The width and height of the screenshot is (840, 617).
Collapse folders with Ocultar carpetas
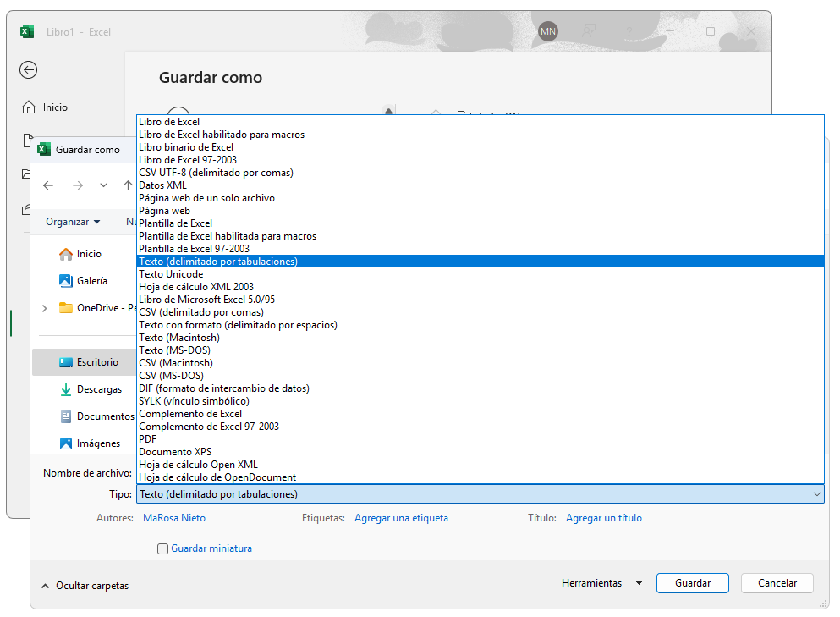tap(85, 586)
